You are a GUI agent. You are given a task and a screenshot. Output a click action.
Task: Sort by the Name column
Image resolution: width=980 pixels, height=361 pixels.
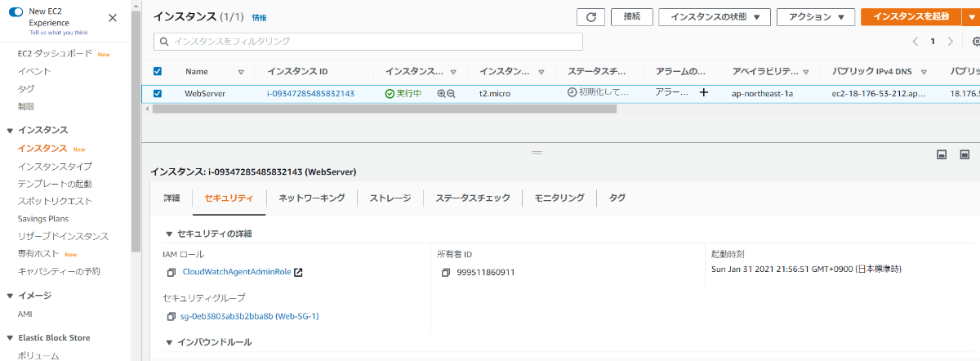pos(241,72)
